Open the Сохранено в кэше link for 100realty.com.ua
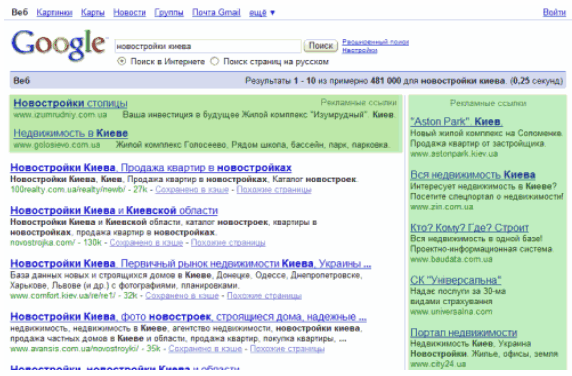Image resolution: width=572 pixels, height=376 pixels. 192,190
